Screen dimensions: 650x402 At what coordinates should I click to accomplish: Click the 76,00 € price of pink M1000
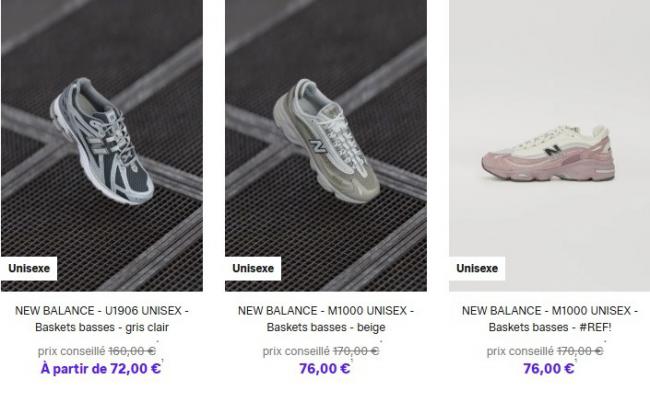(x=548, y=368)
